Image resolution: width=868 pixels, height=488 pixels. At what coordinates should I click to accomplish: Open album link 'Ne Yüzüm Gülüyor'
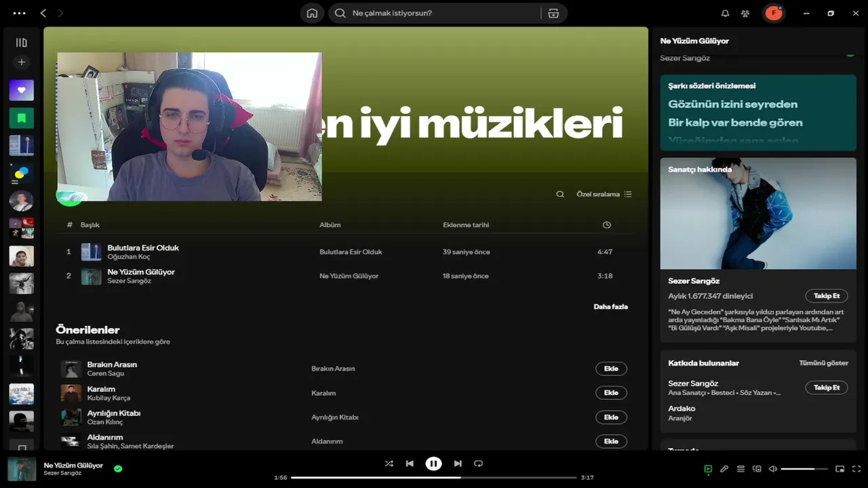(349, 277)
